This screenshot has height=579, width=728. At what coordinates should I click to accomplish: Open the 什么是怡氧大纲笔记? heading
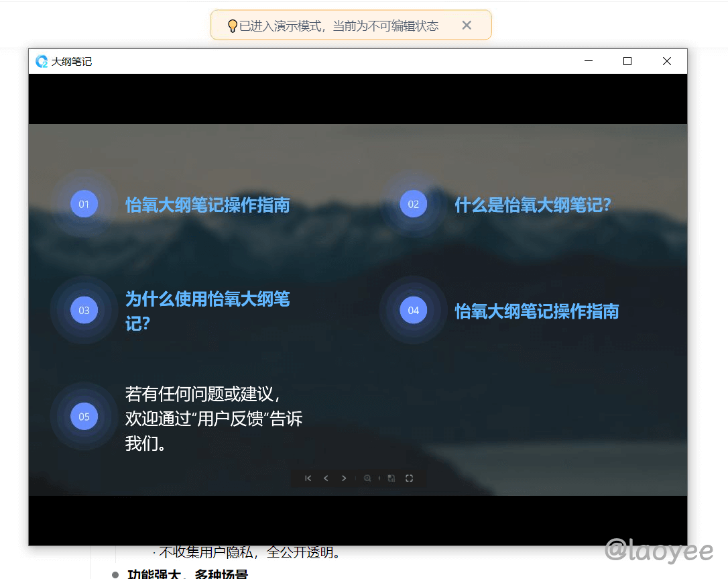[x=533, y=205]
